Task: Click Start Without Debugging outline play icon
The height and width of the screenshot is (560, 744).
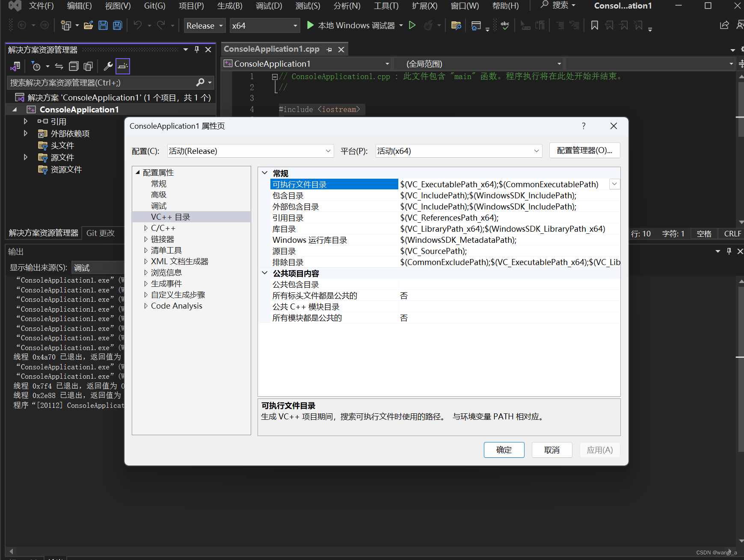Action: coord(412,26)
